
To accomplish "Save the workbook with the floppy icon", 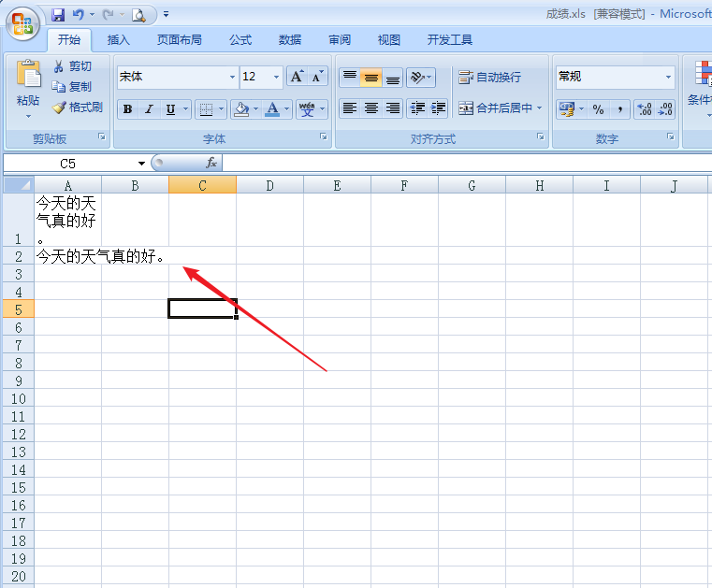I will pyautogui.click(x=58, y=15).
